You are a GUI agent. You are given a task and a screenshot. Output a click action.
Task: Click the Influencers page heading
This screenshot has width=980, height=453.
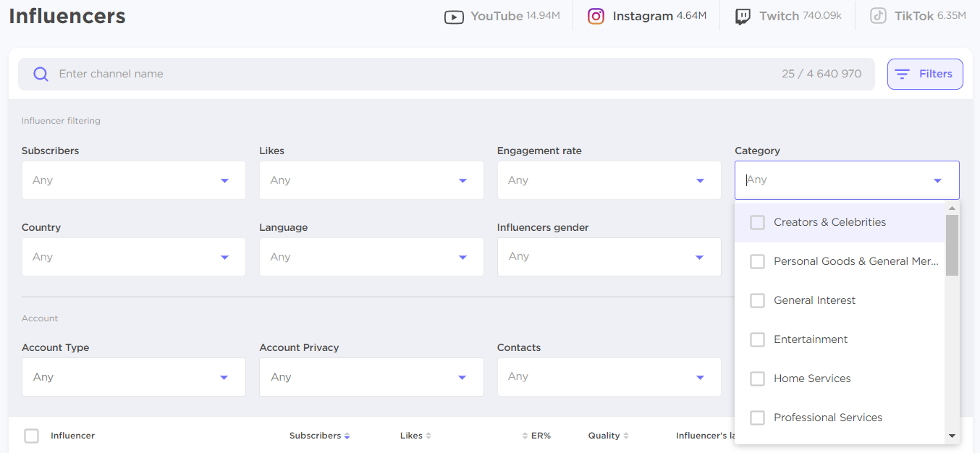pyautogui.click(x=67, y=16)
